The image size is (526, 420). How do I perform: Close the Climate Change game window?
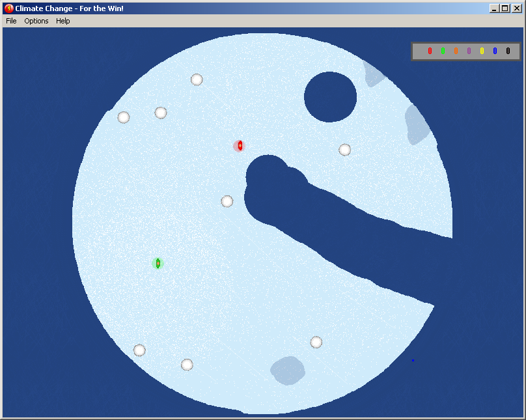coord(517,8)
